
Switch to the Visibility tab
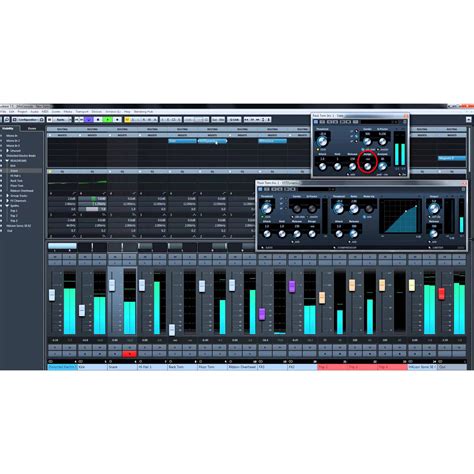(8, 128)
